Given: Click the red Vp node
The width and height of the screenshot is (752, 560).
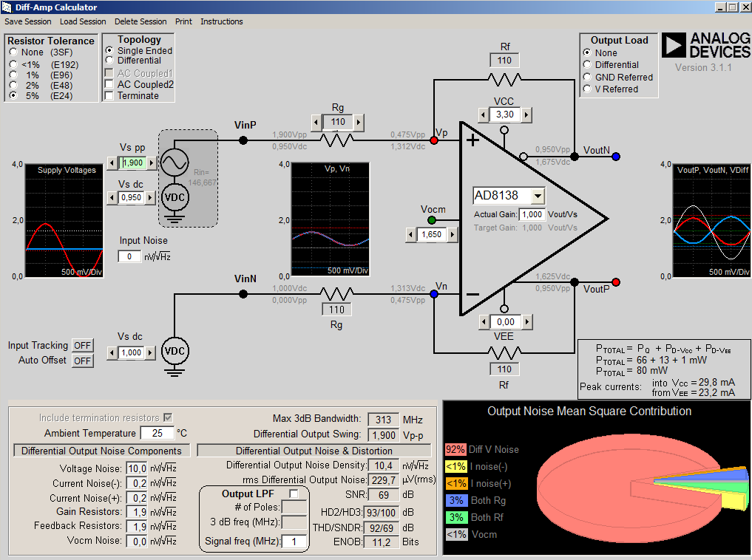Looking at the screenshot, I should click(x=434, y=140).
